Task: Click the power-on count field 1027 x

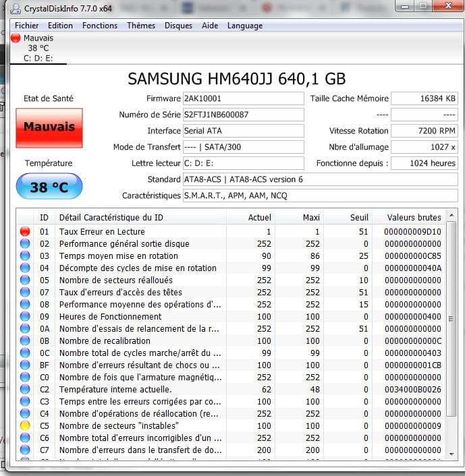Action: point(425,147)
